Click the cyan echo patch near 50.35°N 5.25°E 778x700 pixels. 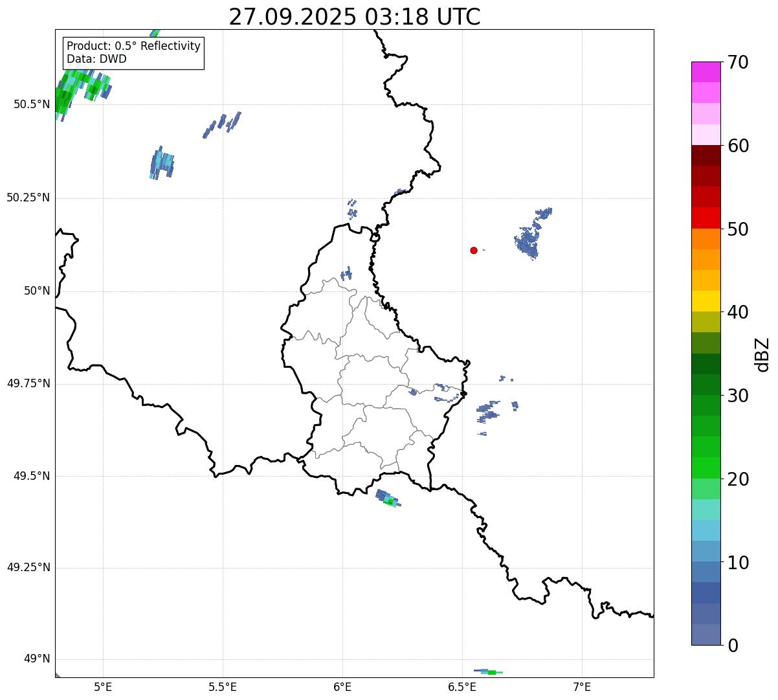point(162,163)
